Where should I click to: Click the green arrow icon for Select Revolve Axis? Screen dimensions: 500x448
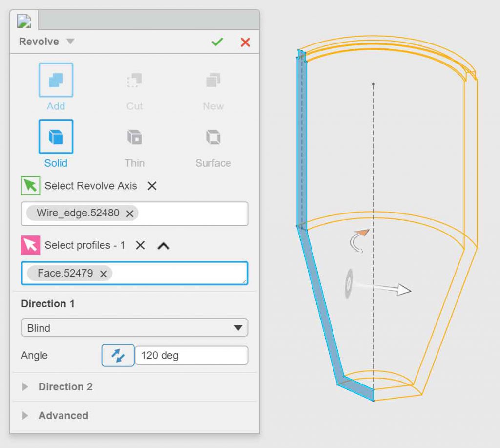(30, 186)
